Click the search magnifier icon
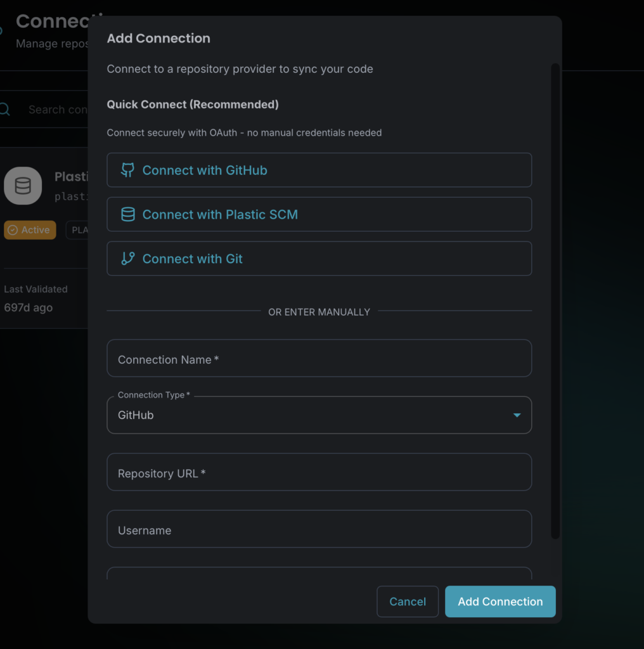644x649 pixels. [4, 110]
